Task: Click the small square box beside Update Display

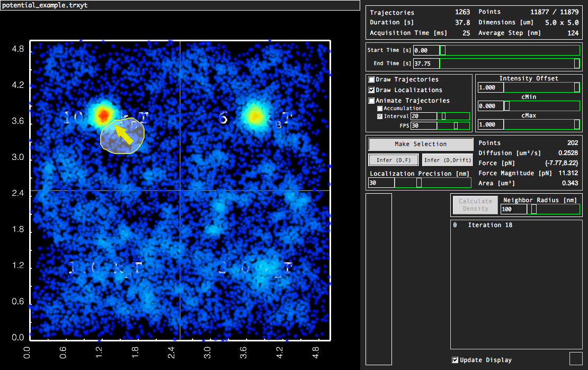Action: click(575, 358)
